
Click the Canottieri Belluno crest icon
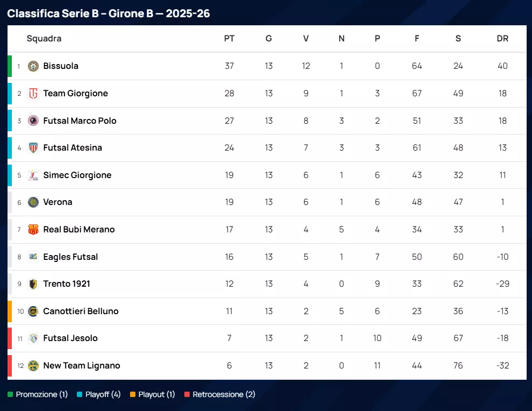33,311
